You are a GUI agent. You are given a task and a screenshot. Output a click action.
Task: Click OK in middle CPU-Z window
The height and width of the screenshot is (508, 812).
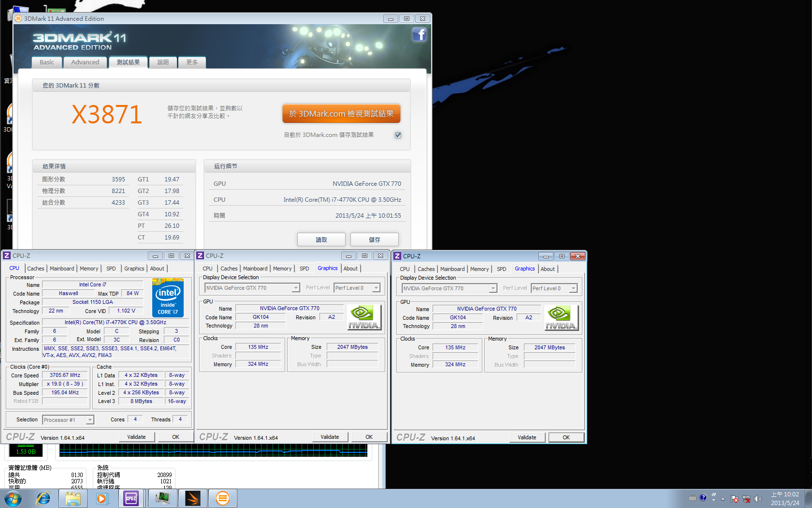(x=369, y=437)
